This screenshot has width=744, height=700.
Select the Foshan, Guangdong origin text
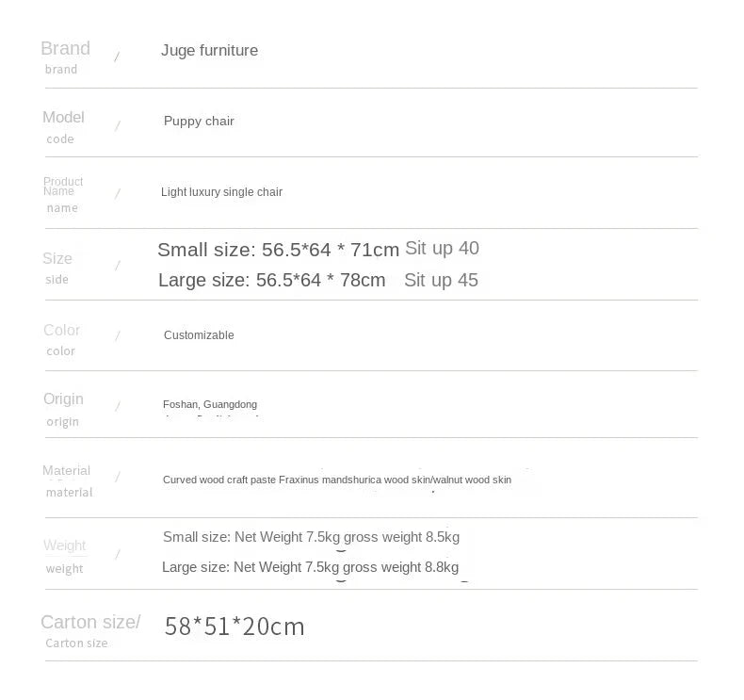[x=210, y=404]
